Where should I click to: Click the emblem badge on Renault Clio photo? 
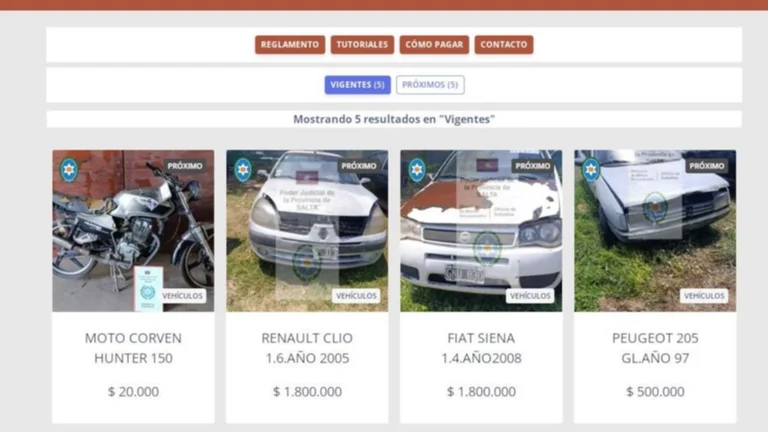point(243,169)
